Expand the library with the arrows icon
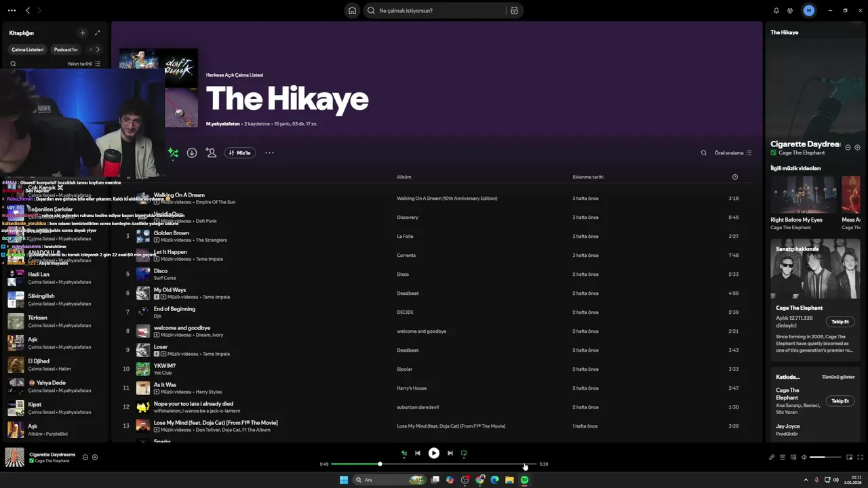The image size is (868, 488). tap(98, 33)
